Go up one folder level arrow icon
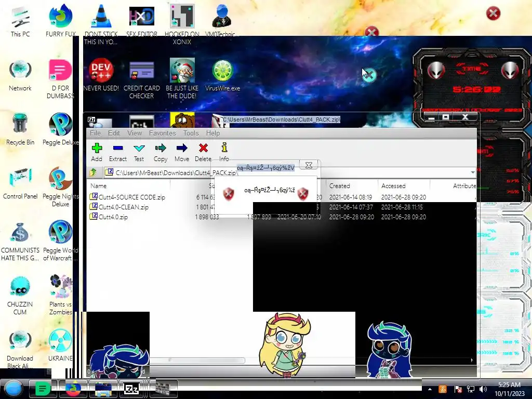Screen dimensions: 532x399 coord(94,172)
